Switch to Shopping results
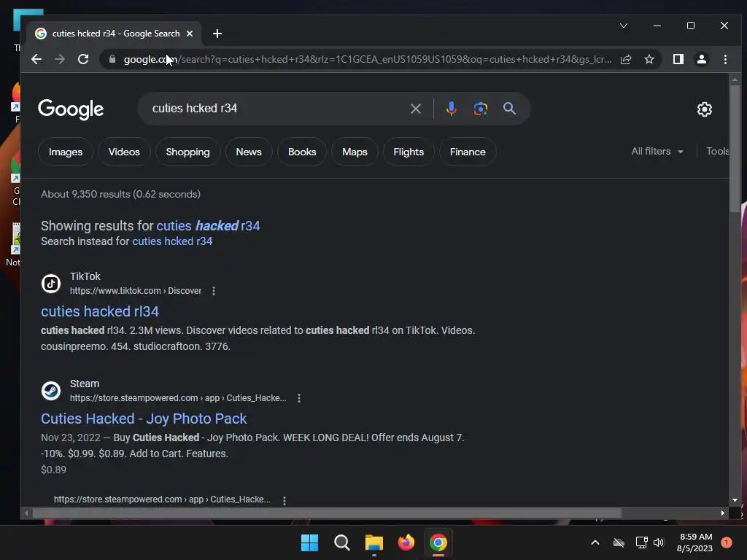The height and width of the screenshot is (560, 747). [187, 152]
